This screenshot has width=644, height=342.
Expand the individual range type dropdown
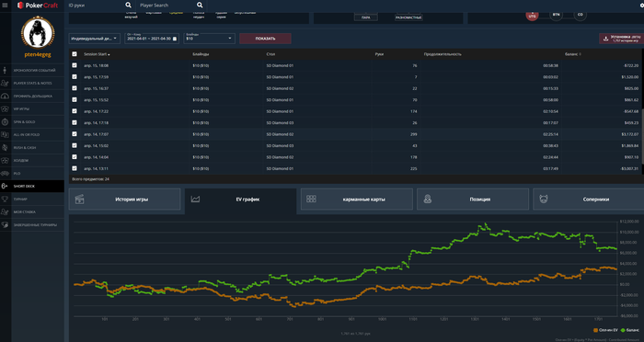click(95, 39)
